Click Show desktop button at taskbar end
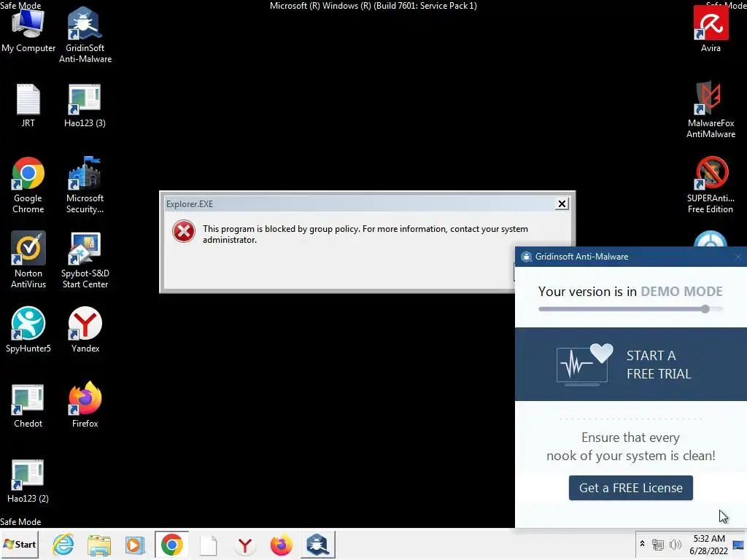 click(x=738, y=544)
